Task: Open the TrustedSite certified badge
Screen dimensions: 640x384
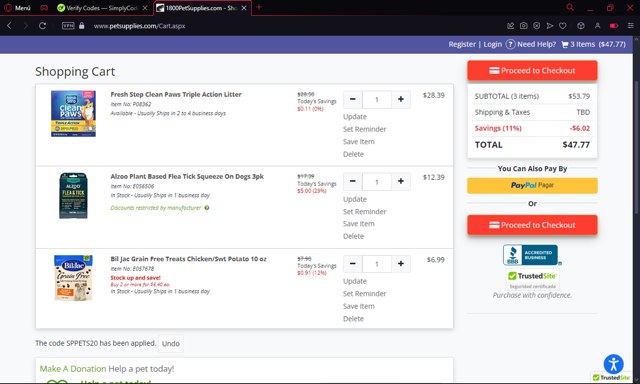Action: tap(532, 278)
